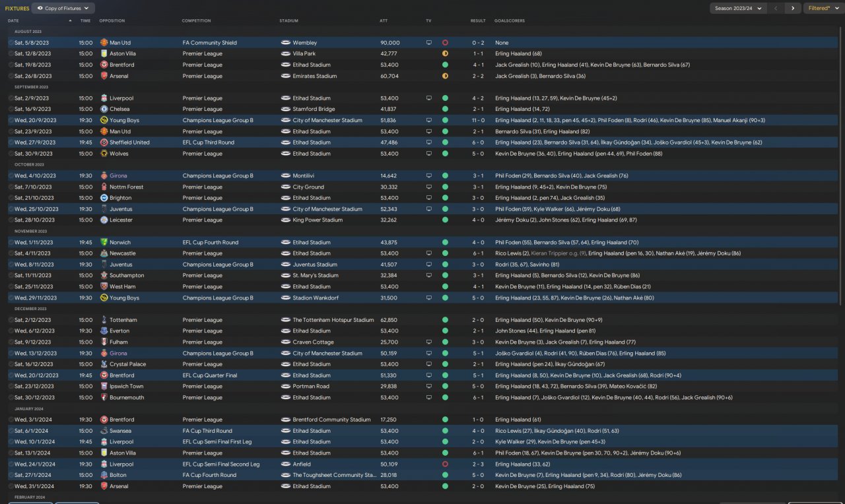Image resolution: width=845 pixels, height=504 pixels.
Task: Click the draw indicator on the 26/8/2023 Arsenal row
Action: coord(445,76)
